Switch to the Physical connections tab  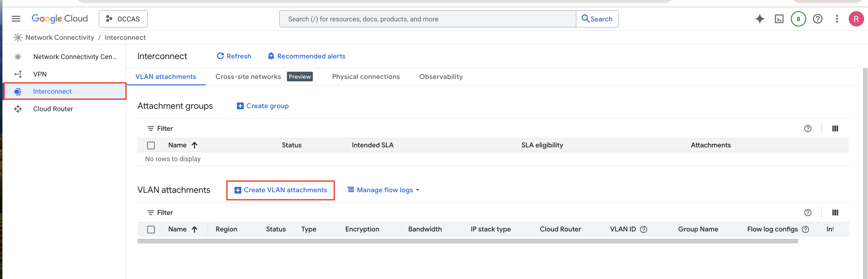(366, 77)
